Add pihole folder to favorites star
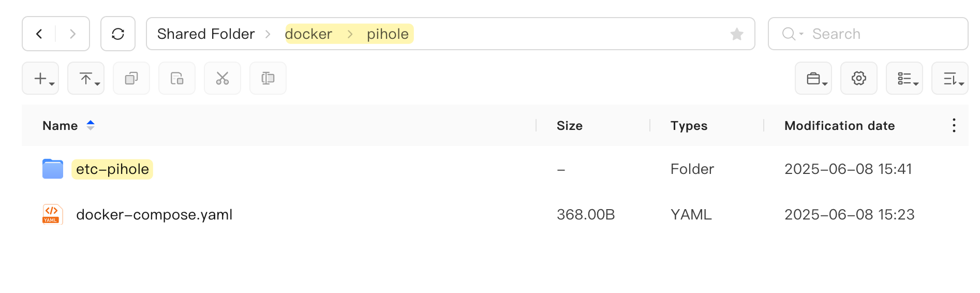The width and height of the screenshot is (980, 293). tap(737, 34)
